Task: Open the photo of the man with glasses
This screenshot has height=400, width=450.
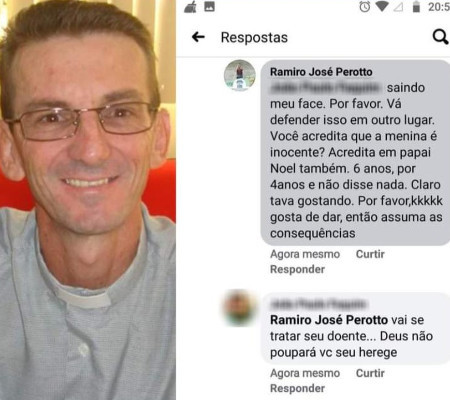Action: click(x=88, y=200)
